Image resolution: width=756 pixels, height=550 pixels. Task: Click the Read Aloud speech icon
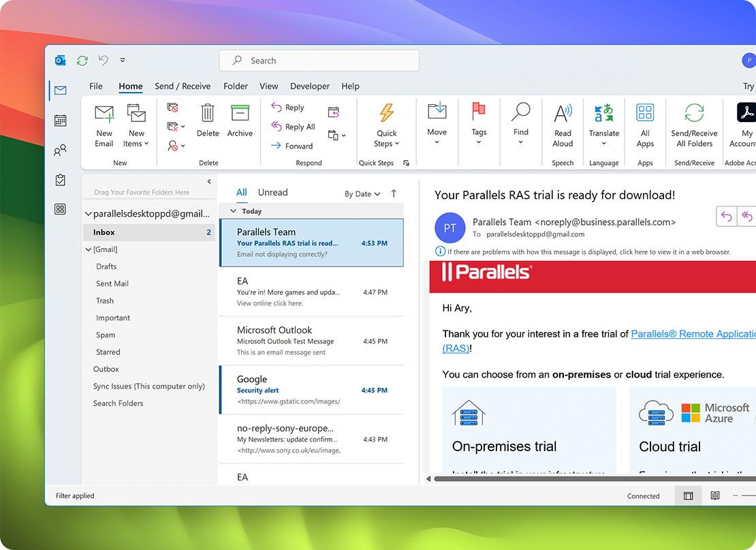[563, 113]
